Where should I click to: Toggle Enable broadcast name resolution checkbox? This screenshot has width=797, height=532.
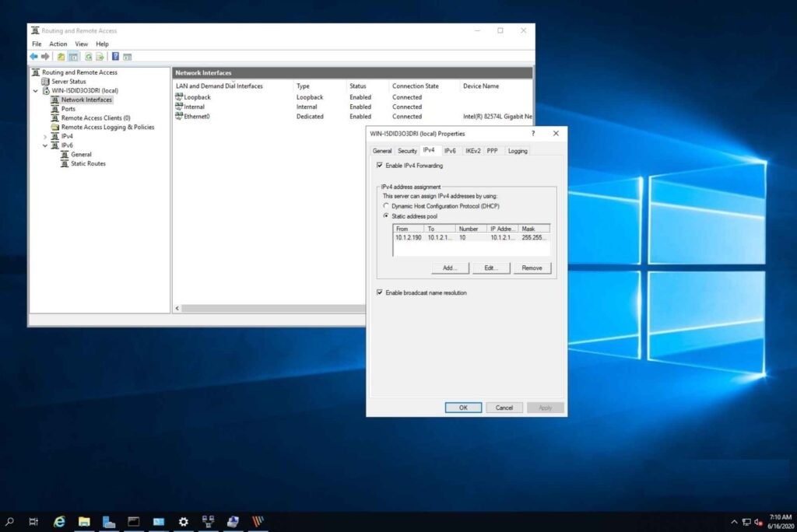coord(380,292)
